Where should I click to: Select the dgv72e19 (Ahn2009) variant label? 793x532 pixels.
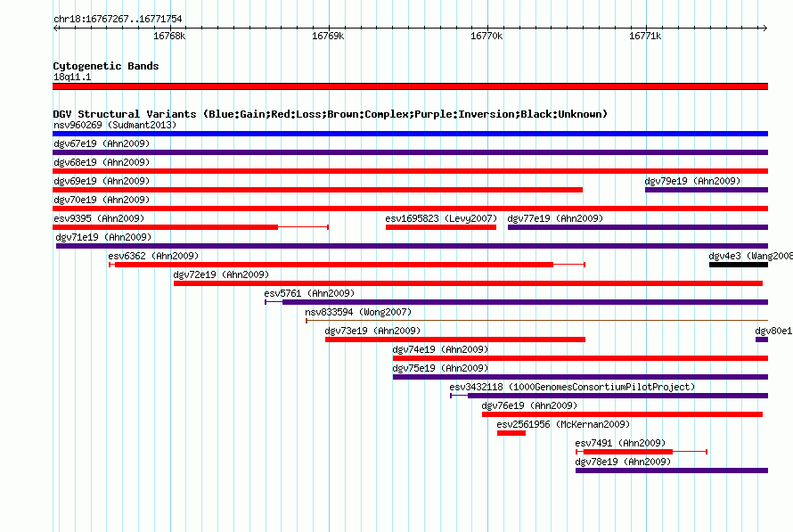(221, 274)
